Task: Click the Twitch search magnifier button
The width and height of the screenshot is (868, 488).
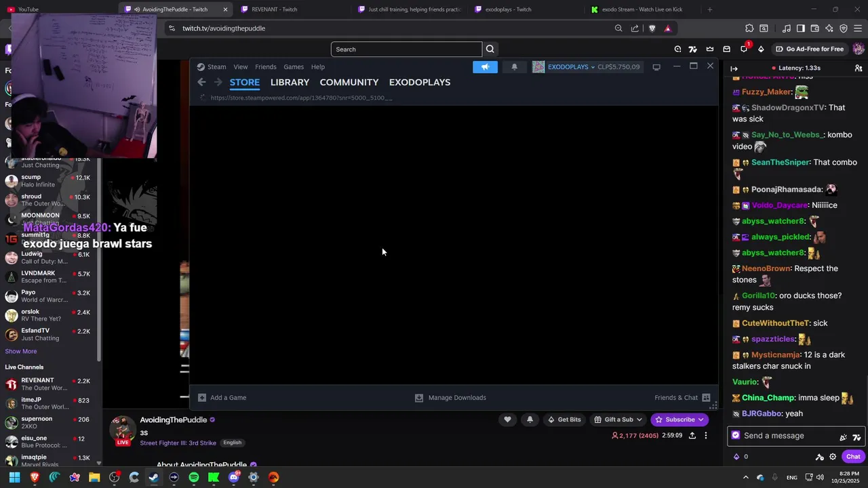Action: (x=490, y=49)
